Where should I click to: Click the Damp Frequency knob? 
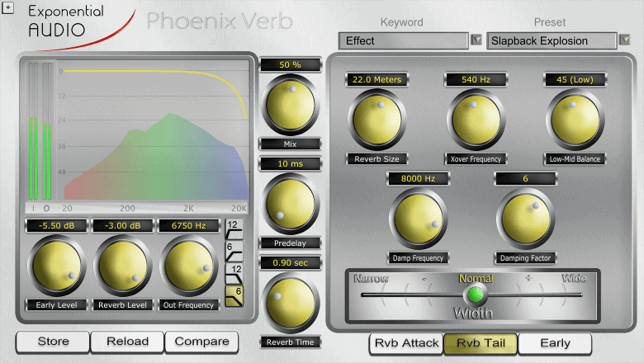[x=418, y=219]
